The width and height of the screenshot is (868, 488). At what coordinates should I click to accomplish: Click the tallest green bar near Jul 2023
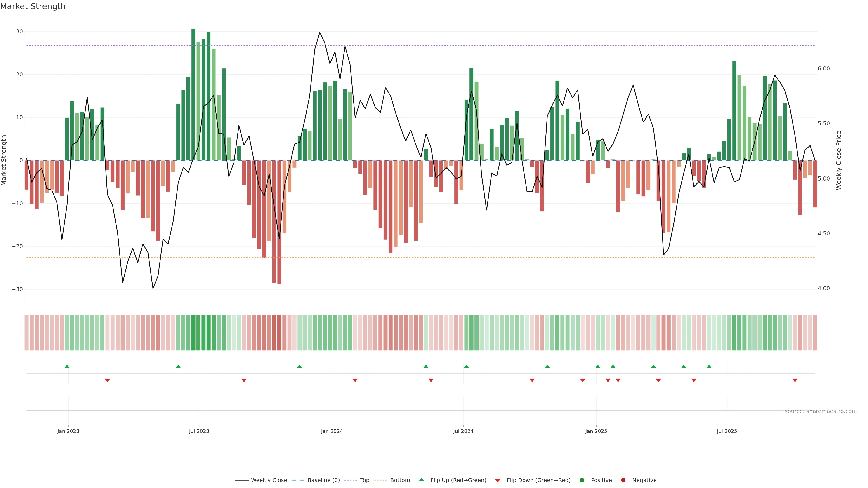pos(193,94)
